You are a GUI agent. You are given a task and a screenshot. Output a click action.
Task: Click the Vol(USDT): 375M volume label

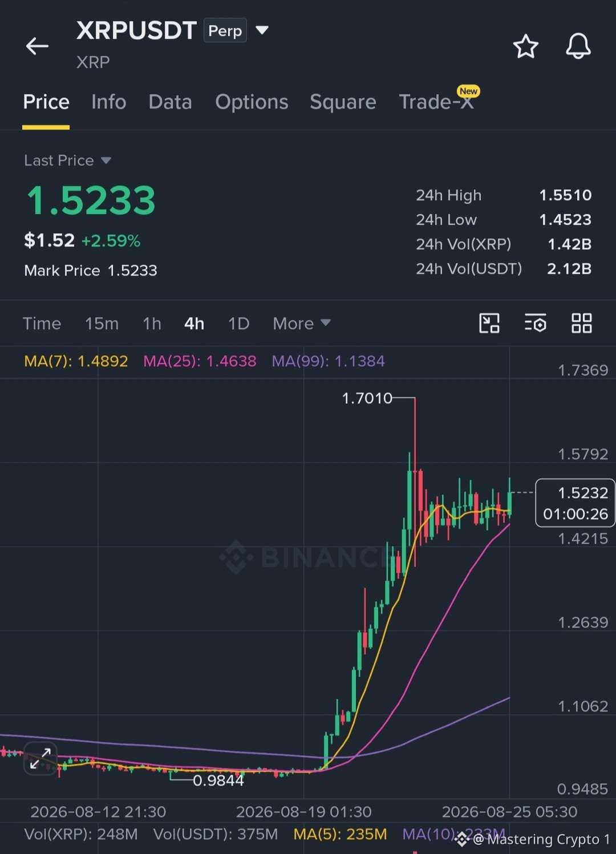216,834
